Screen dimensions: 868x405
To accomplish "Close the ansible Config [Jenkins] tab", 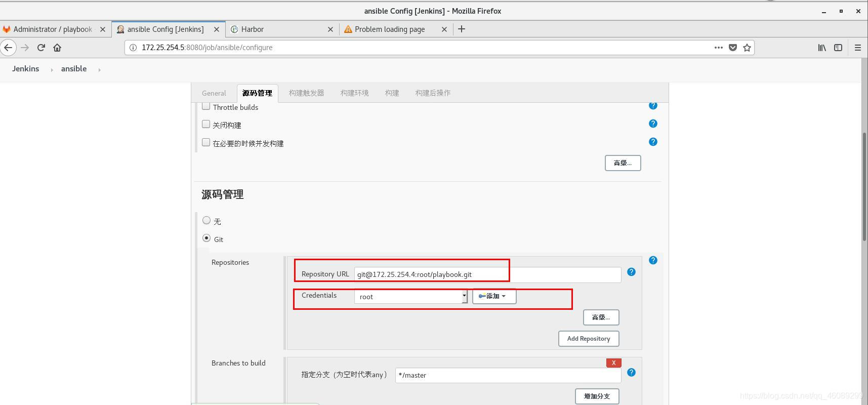I will pyautogui.click(x=217, y=29).
